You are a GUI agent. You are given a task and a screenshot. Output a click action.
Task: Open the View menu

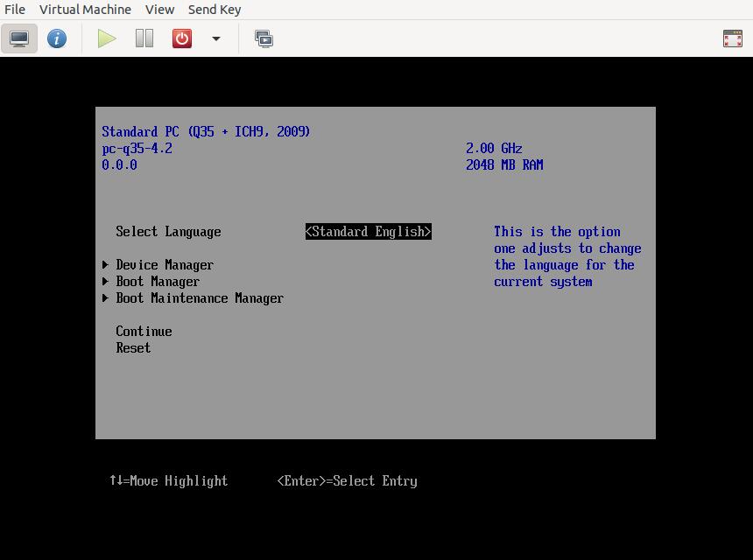[159, 10]
